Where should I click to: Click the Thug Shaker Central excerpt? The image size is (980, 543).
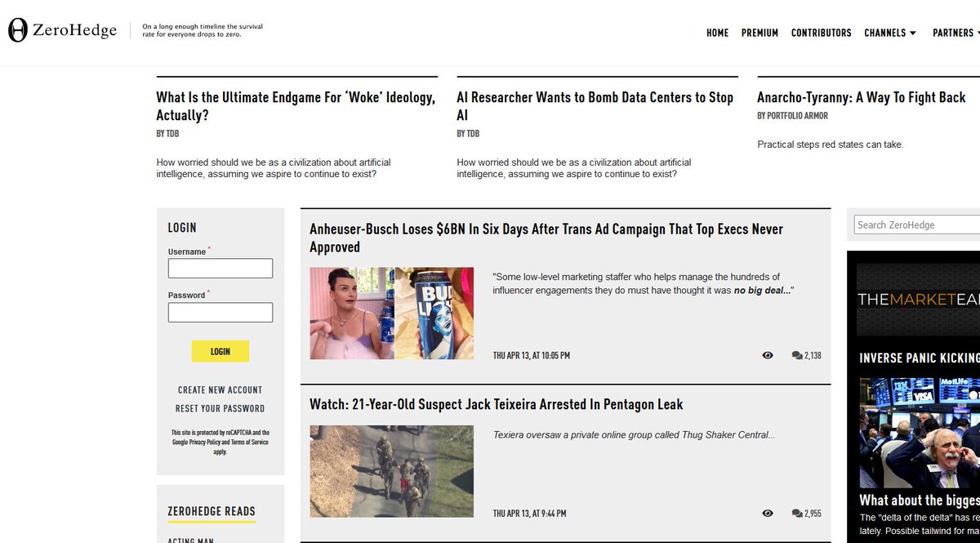click(634, 434)
